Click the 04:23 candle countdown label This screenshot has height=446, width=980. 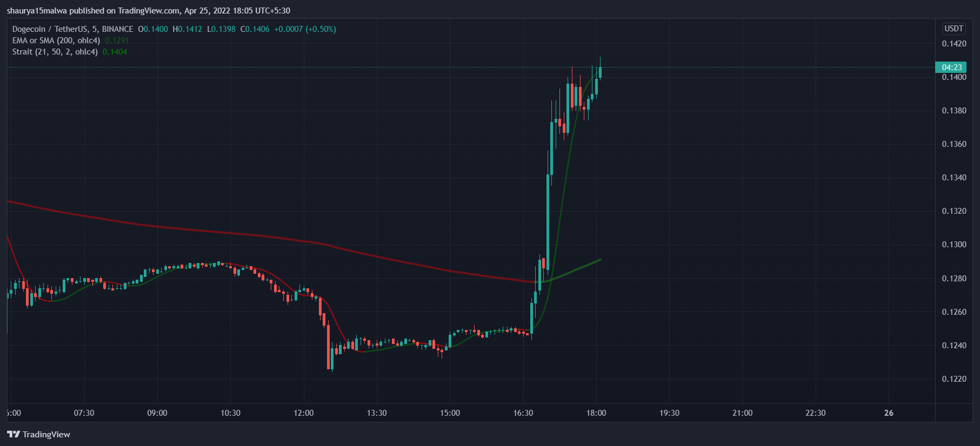tap(951, 67)
